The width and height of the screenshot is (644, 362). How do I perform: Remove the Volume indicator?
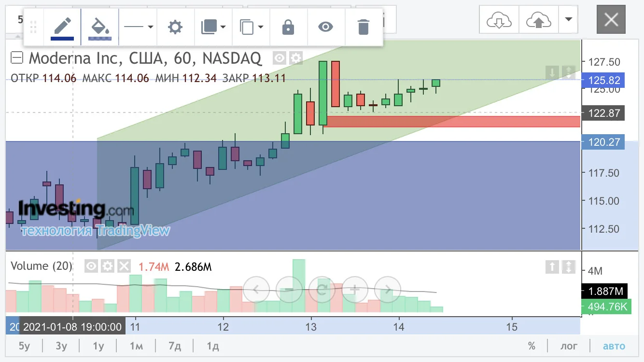click(124, 266)
